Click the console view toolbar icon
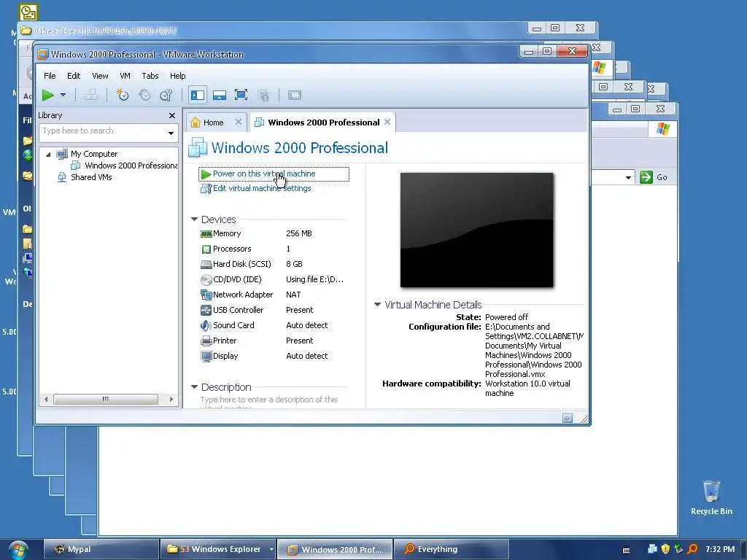This screenshot has width=747, height=560. pyautogui.click(x=295, y=96)
